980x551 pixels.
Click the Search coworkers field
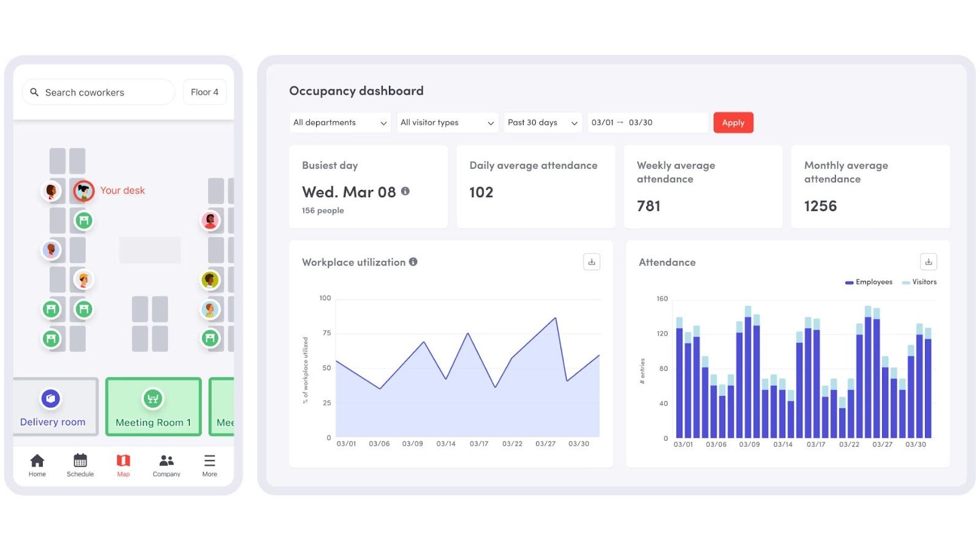click(x=98, y=92)
